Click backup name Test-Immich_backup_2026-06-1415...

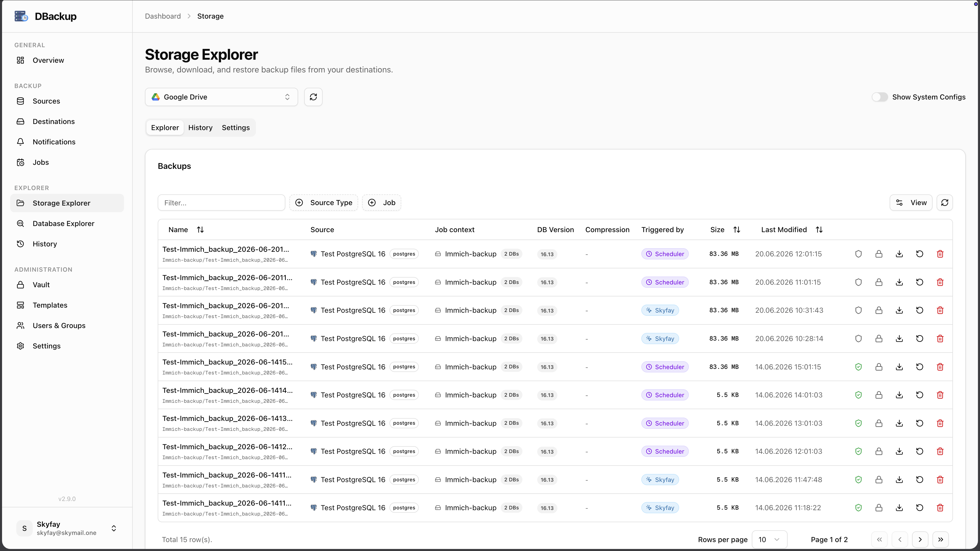click(227, 362)
